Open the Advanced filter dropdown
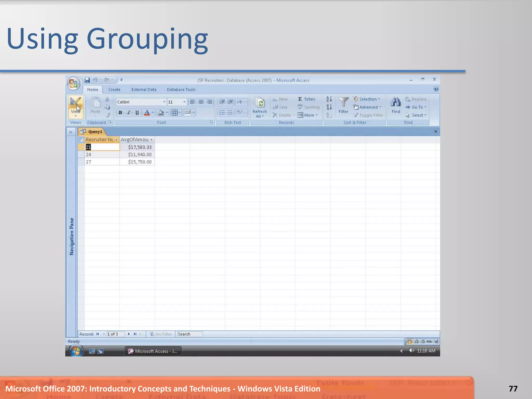 click(367, 107)
